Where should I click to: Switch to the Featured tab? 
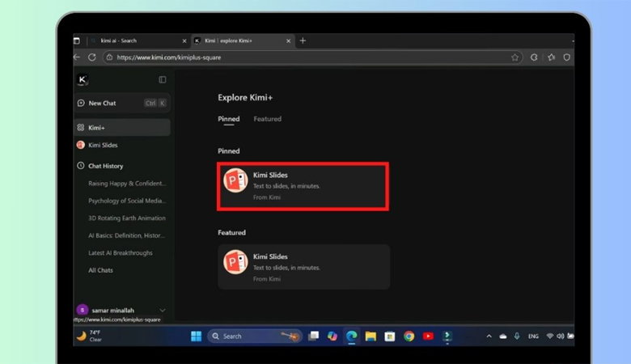[267, 119]
